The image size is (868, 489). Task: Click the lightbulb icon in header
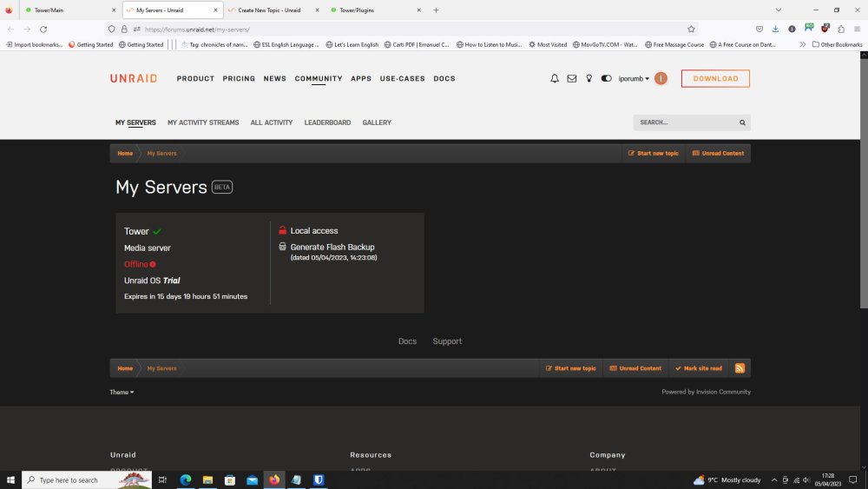click(589, 79)
